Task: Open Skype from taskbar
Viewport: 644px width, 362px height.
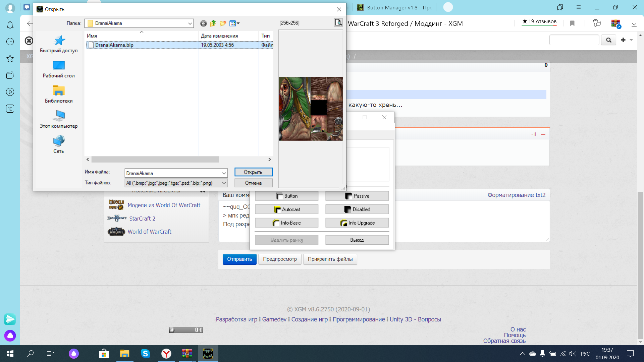Action: (145, 354)
